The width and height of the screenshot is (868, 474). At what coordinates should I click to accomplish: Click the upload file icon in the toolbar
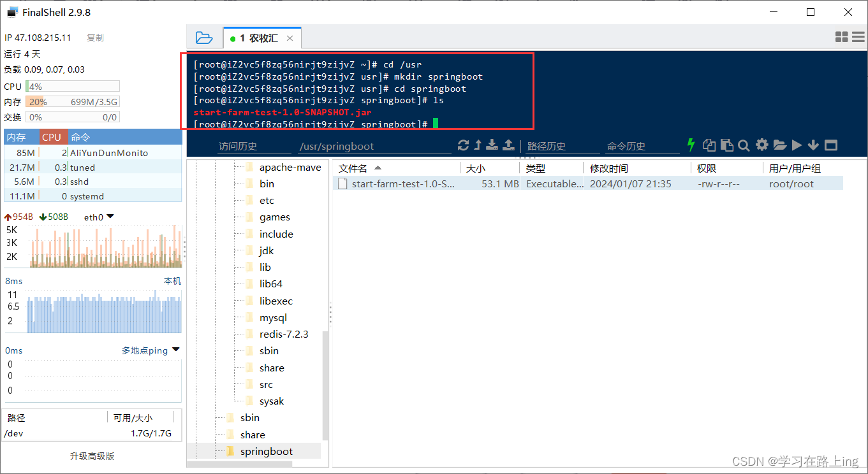(x=508, y=145)
